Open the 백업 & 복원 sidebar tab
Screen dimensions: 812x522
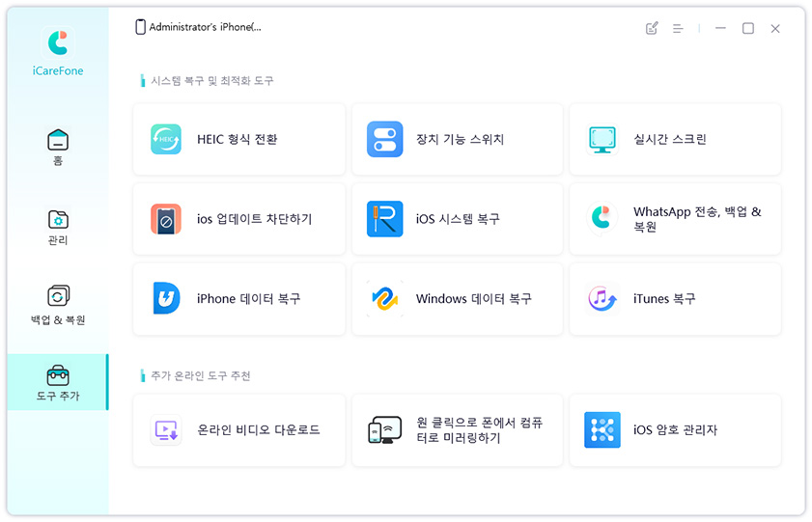[x=58, y=305]
